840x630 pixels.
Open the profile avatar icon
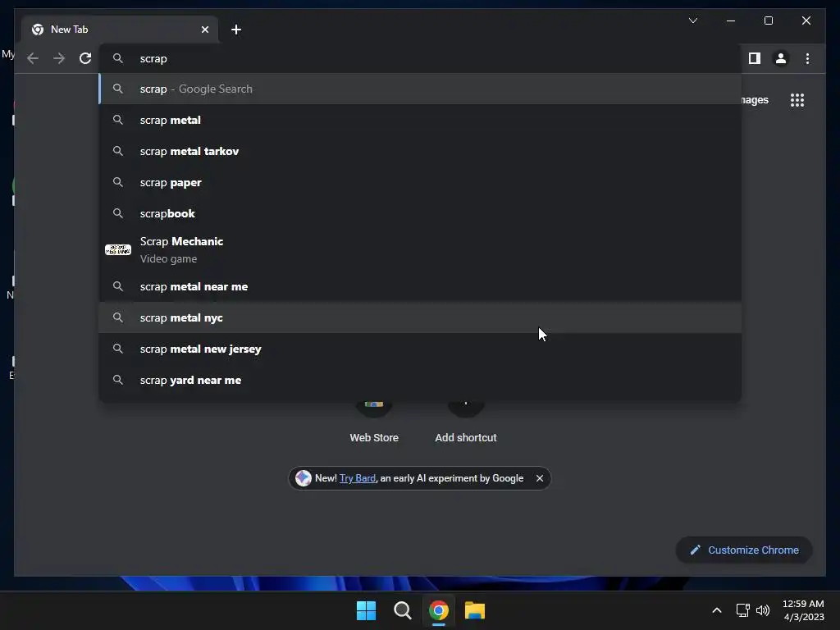(781, 58)
